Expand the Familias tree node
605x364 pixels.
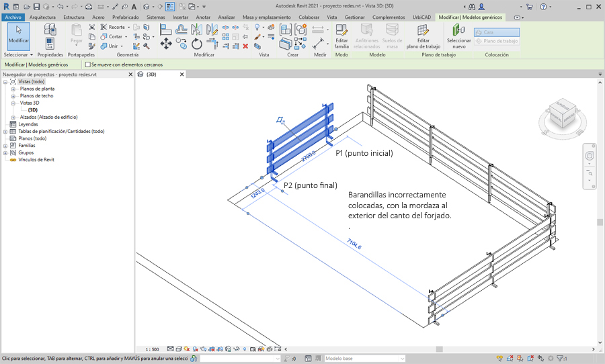pyautogui.click(x=5, y=146)
